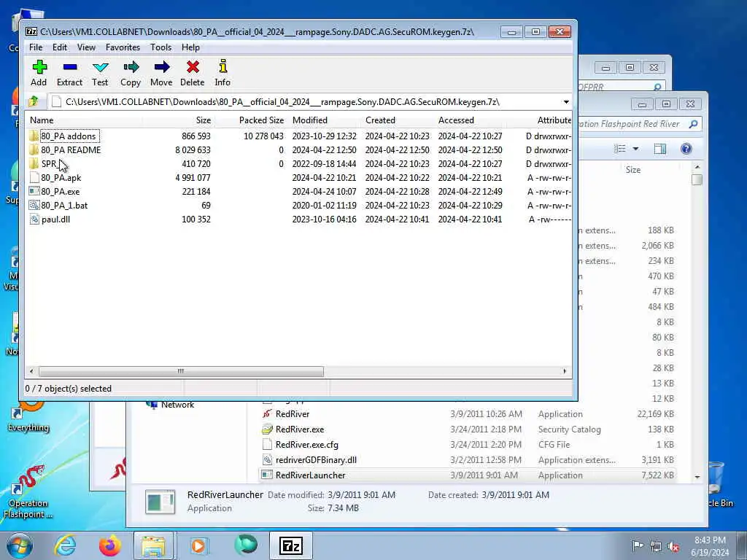Click the 7-Zip address path field
This screenshot has width=747, height=560.
[x=305, y=102]
